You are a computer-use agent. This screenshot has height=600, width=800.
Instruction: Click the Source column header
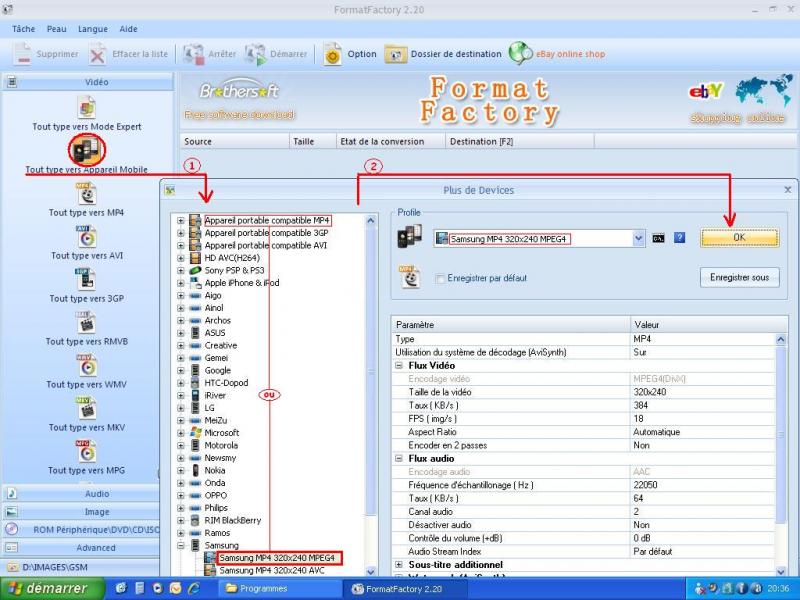[x=234, y=141]
